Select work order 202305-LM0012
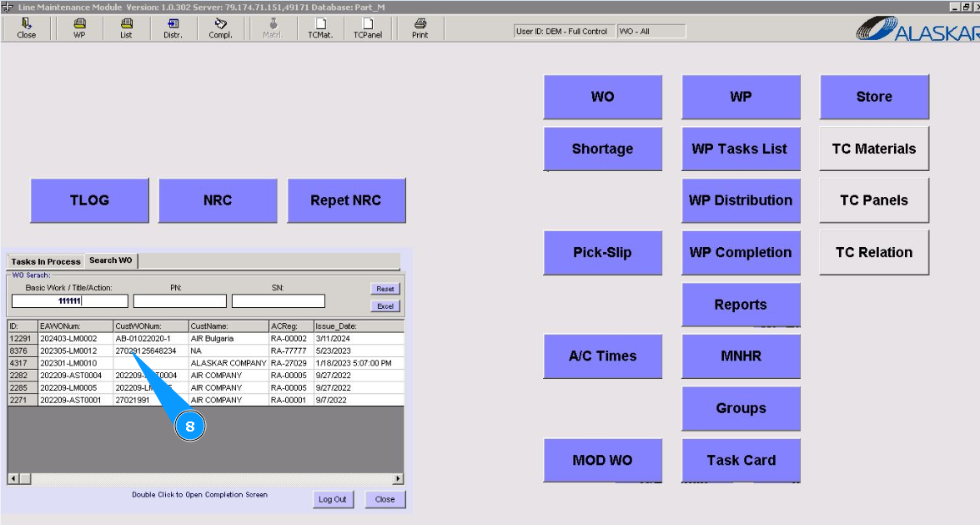The height and width of the screenshot is (525, 980). (76, 351)
